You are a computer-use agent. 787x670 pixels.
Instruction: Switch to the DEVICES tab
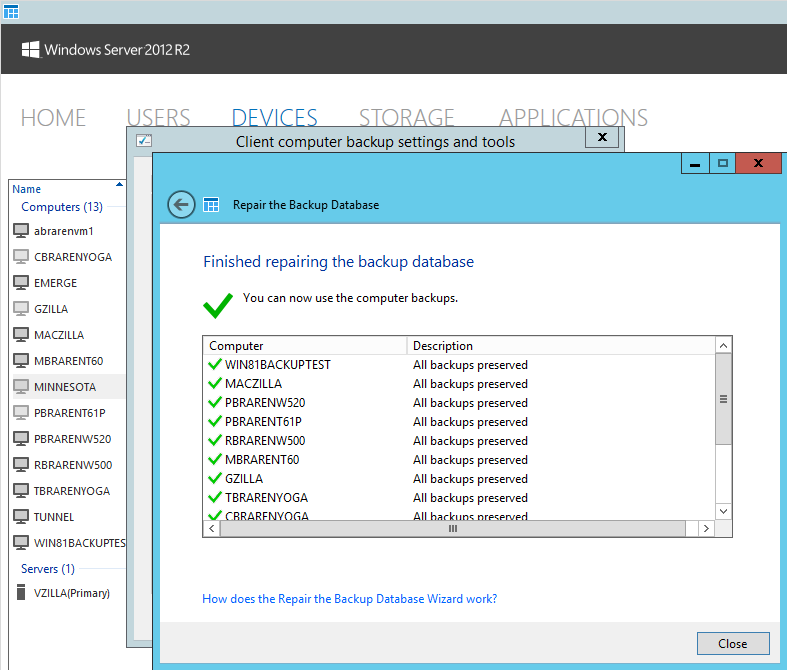pos(275,117)
